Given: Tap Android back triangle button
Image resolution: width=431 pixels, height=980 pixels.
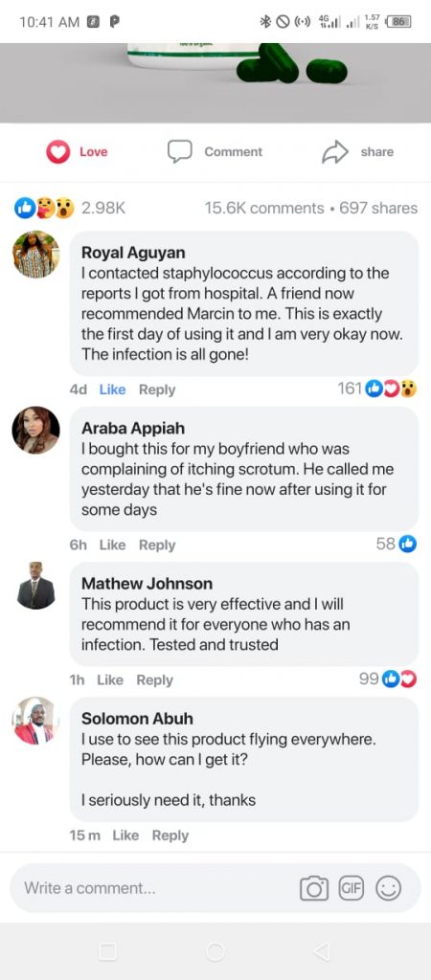Looking at the screenshot, I should (x=322, y=951).
